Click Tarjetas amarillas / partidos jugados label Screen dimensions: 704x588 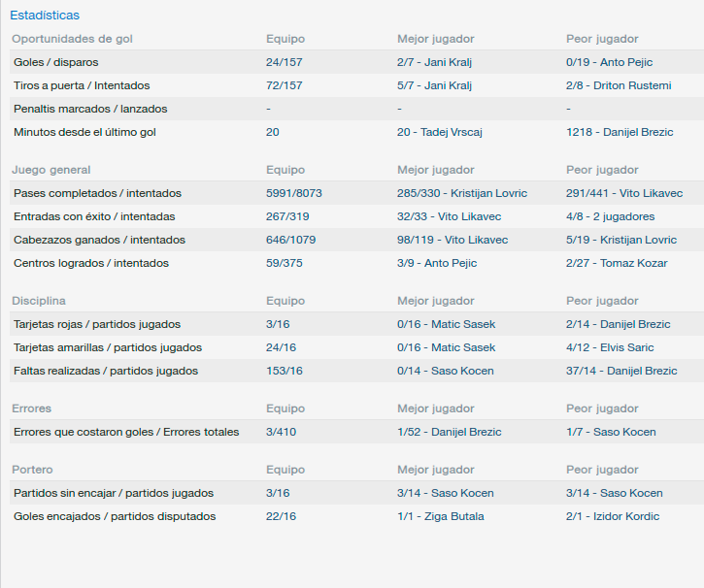108,347
